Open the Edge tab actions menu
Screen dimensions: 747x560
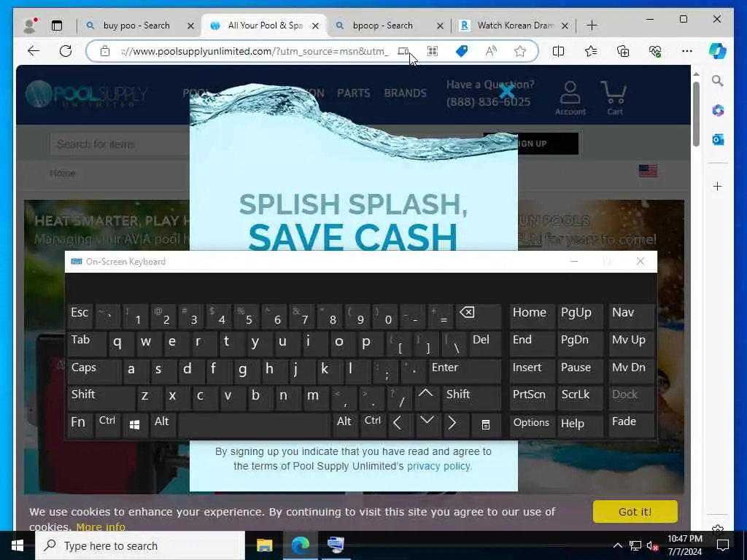pyautogui.click(x=57, y=26)
